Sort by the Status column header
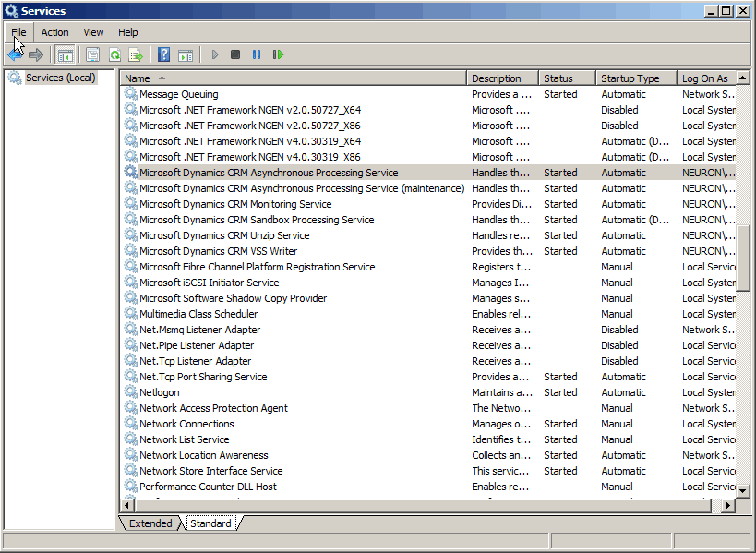 click(x=567, y=78)
